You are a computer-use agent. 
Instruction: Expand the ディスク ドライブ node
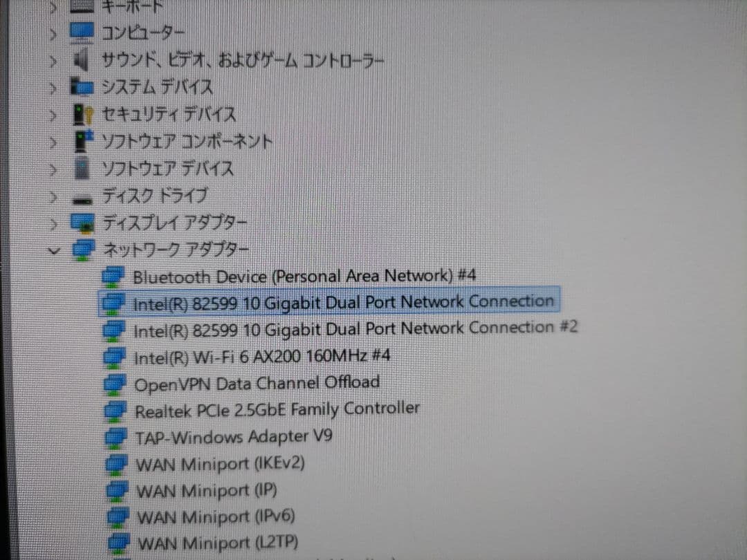(x=53, y=197)
